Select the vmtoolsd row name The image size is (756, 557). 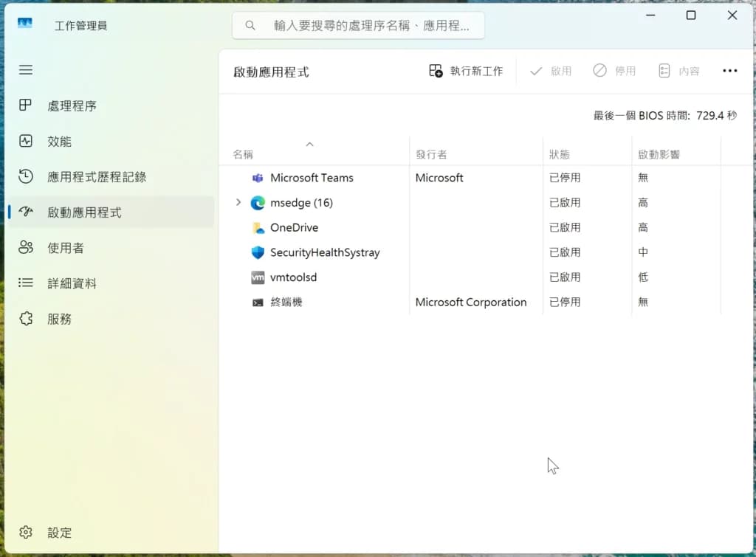293,277
